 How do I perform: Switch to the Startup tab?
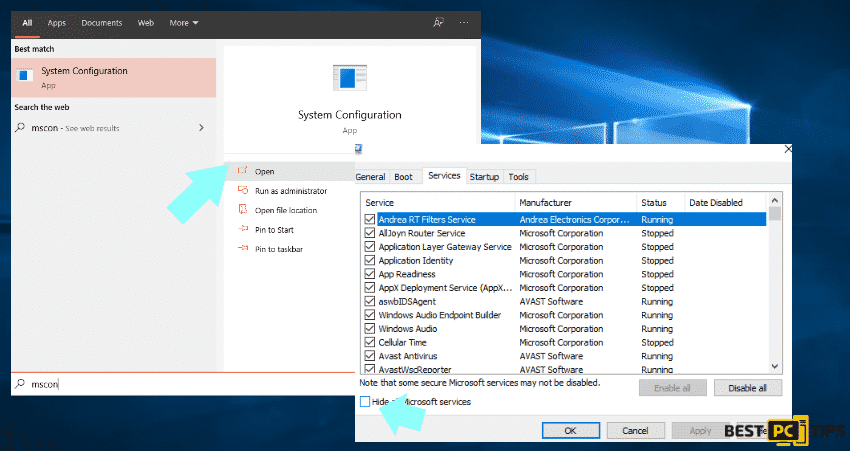point(484,177)
